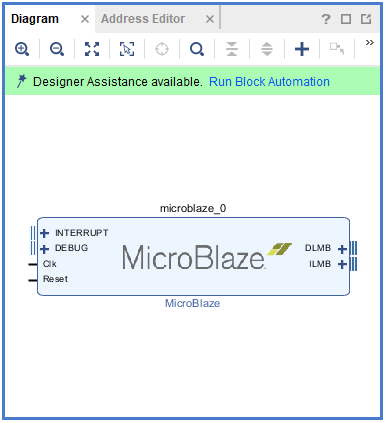Expand the DLMB interface port
387x423 pixels.
pos(342,249)
